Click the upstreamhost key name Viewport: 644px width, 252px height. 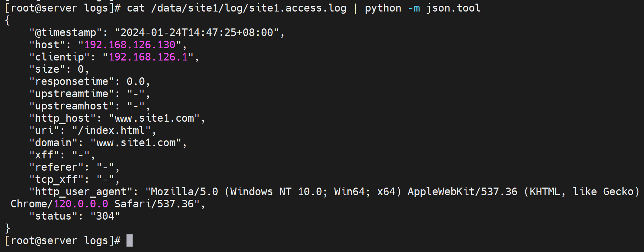click(72, 106)
